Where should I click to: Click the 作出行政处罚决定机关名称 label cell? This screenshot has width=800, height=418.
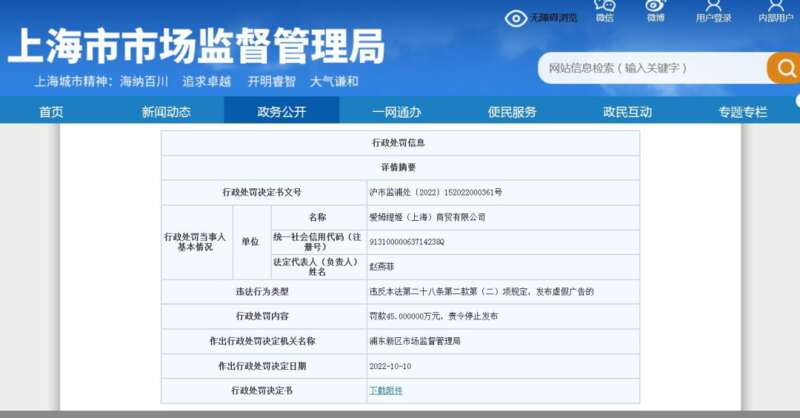pos(264,341)
